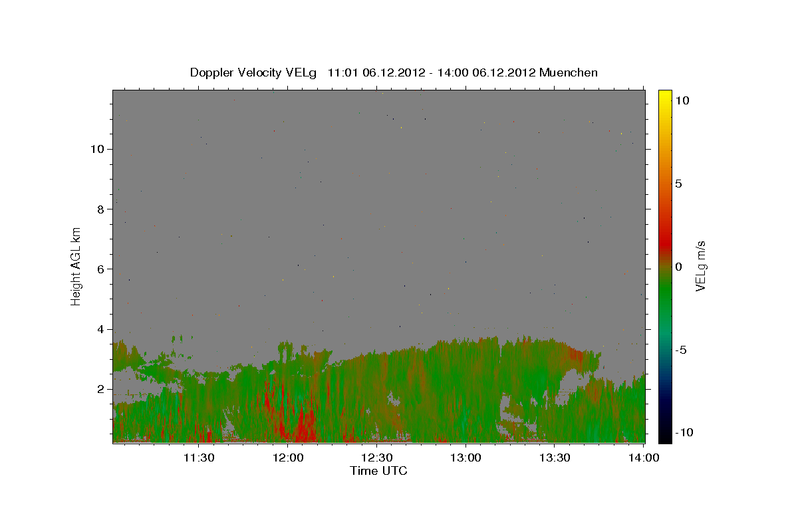Click the 4 km height tick label

pyautogui.click(x=101, y=329)
